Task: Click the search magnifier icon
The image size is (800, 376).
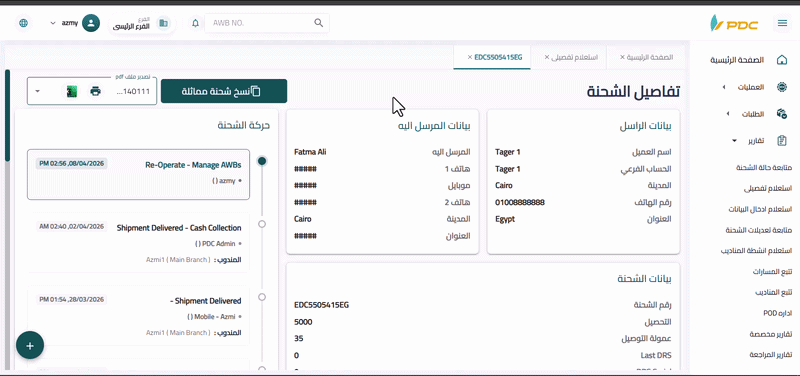Action: pos(318,23)
